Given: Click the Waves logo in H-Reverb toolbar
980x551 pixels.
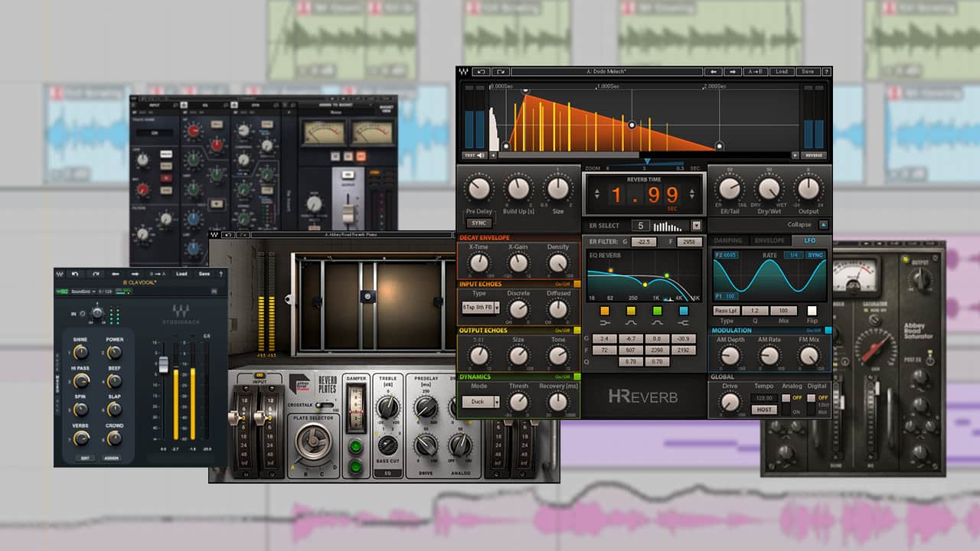Looking at the screenshot, I should tap(464, 71).
